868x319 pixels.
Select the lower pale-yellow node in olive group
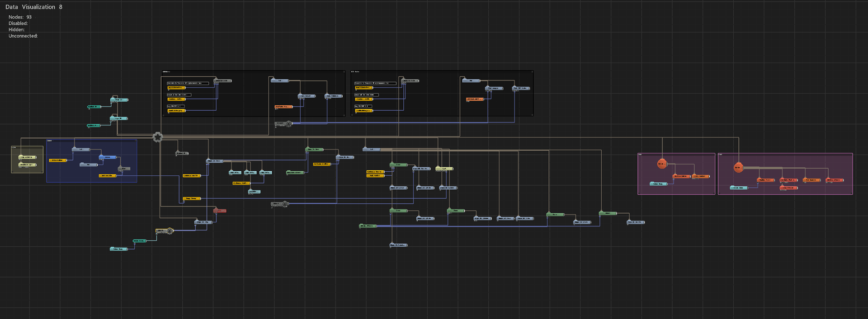pos(27,165)
